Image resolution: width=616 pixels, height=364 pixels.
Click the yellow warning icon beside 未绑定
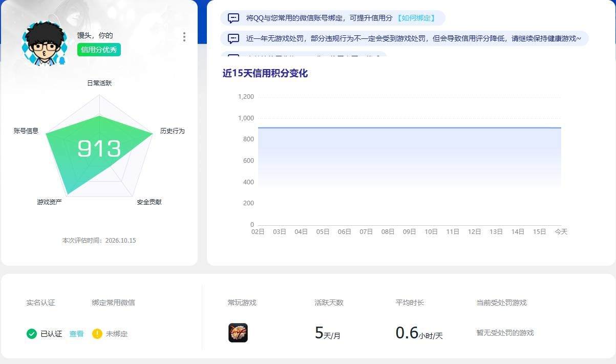click(97, 334)
